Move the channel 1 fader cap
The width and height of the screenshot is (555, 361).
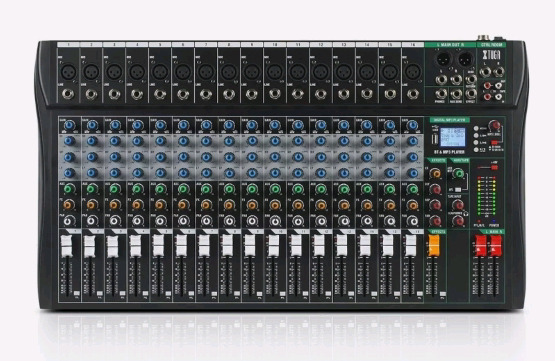[x=67, y=246]
